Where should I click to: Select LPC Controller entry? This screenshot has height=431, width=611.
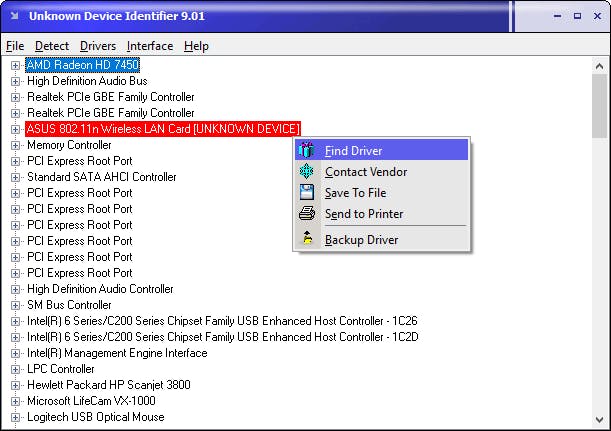[x=61, y=369]
